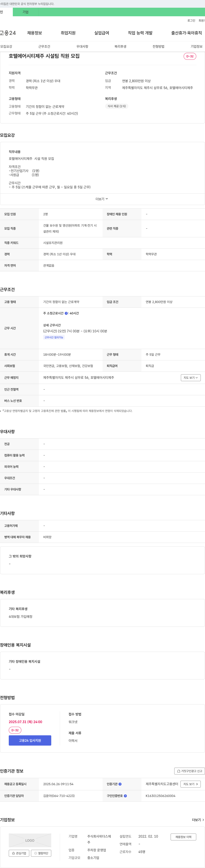Open 기업정보 더보기 link
The image size is (205, 868).
coord(198,820)
